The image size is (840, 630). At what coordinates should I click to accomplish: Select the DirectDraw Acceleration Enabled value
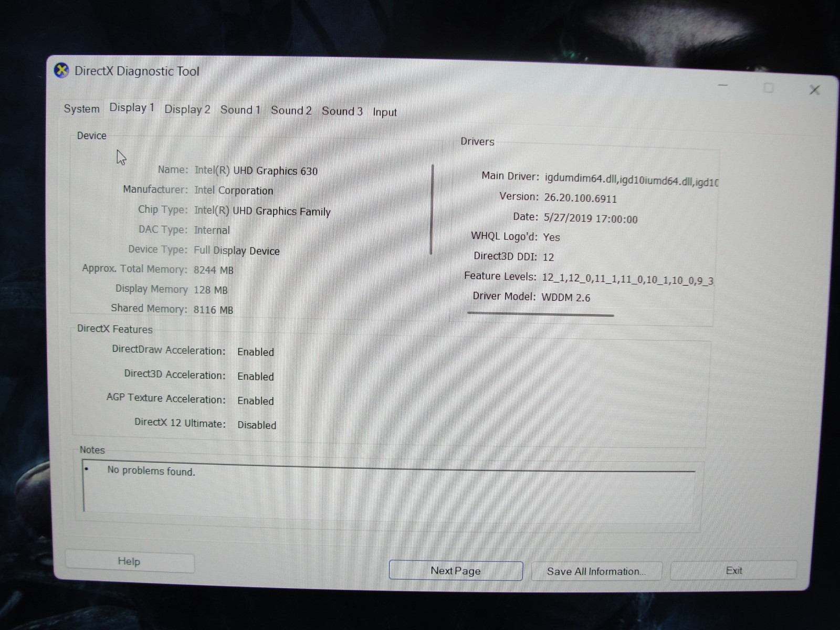click(x=256, y=352)
